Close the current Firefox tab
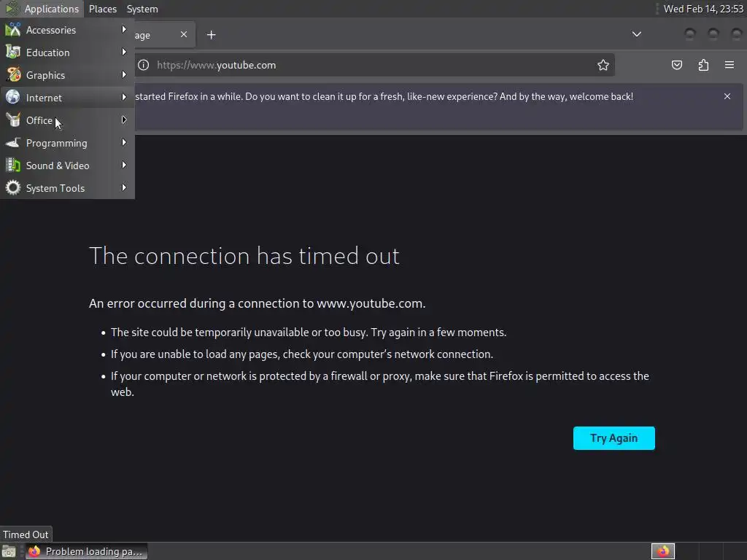 click(x=184, y=34)
